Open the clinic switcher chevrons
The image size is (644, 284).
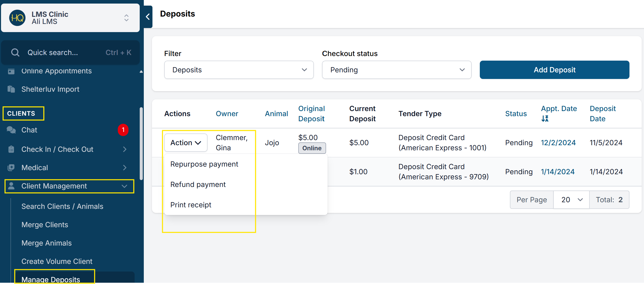(126, 18)
